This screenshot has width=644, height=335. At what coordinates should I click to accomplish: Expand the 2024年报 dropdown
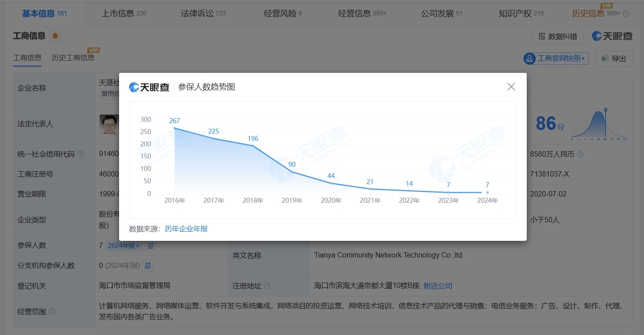[124, 245]
